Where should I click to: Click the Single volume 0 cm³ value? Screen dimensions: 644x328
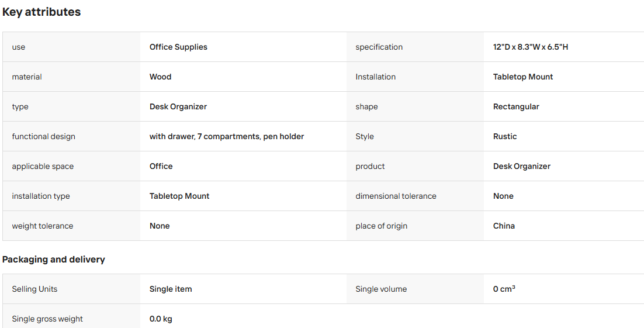point(504,289)
